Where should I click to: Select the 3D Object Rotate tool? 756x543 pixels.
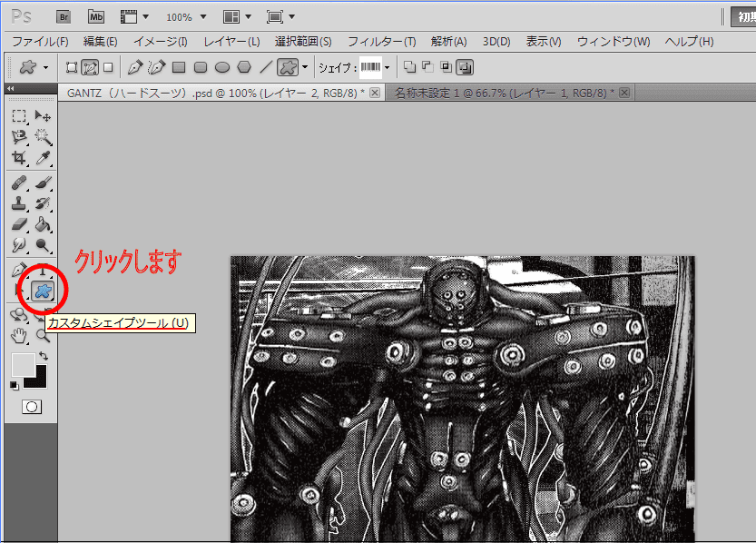(x=19, y=315)
